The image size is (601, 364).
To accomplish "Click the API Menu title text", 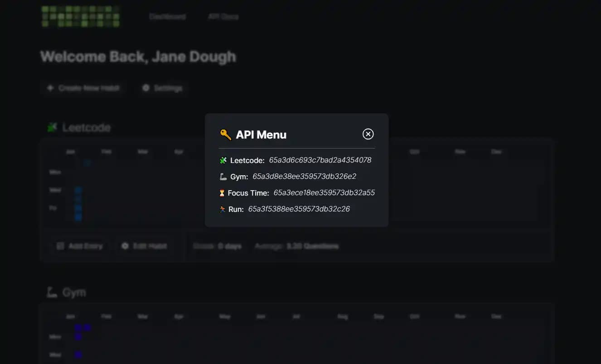I will point(261,134).
